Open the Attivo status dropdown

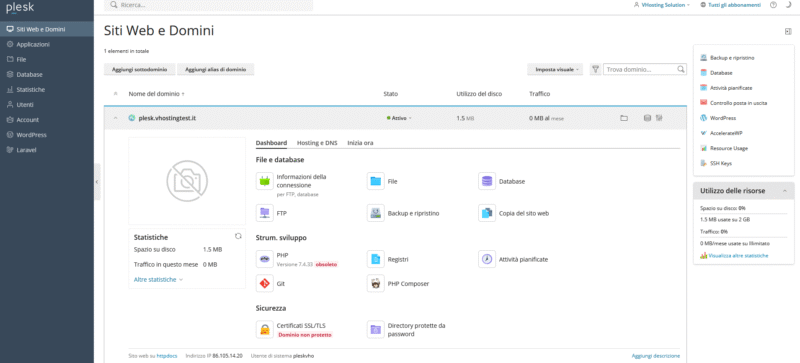[399, 118]
